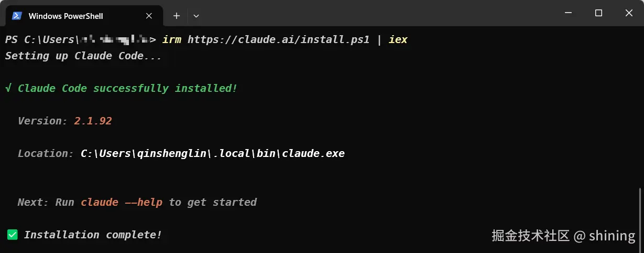
Task: Click the green checkmark emoji before Installation complete
Action: click(x=12, y=235)
